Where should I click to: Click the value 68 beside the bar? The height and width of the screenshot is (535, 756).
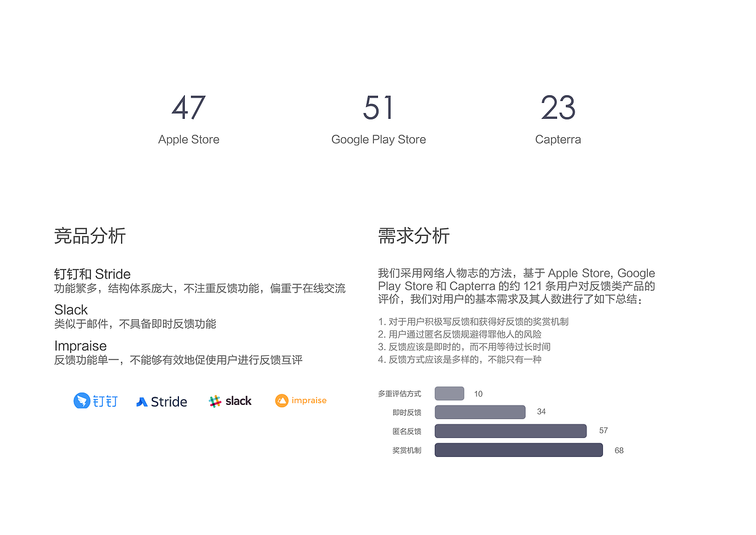[x=619, y=450]
